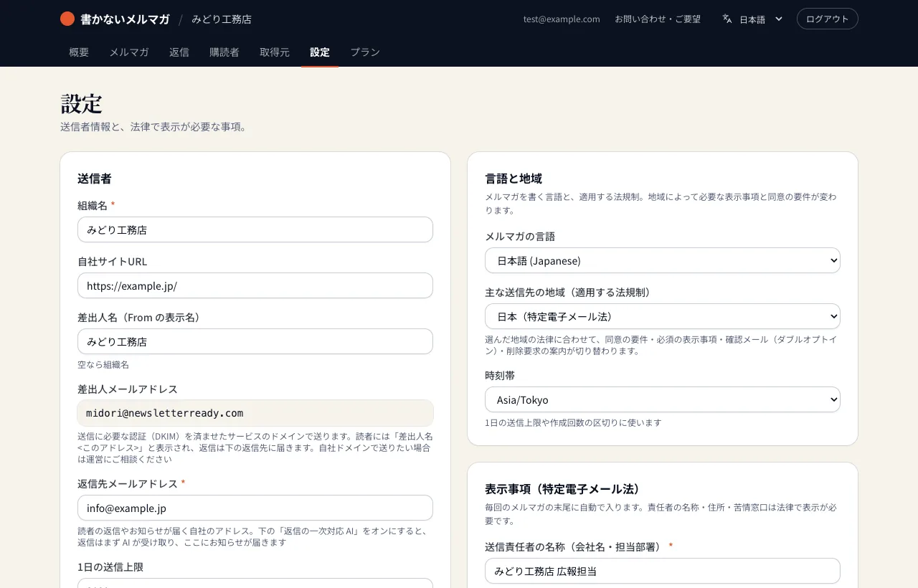Switch to the プラン tab
This screenshot has height=588, width=918.
point(365,52)
